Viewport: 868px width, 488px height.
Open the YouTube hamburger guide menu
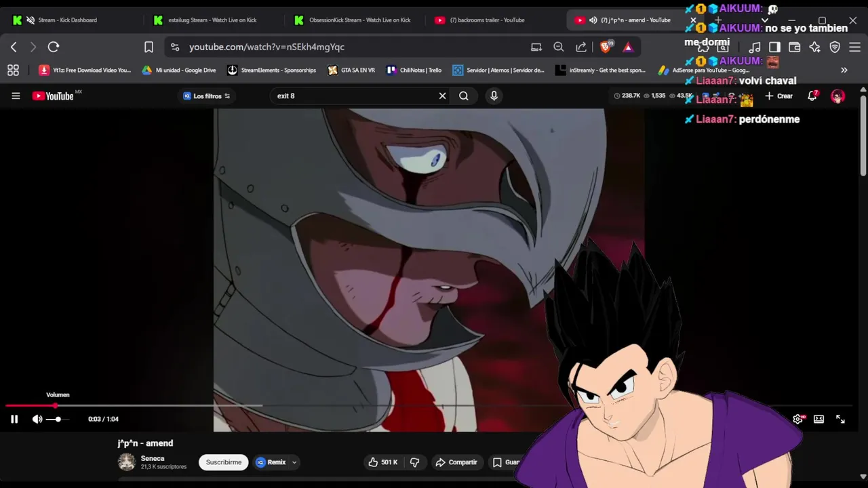[16, 96]
